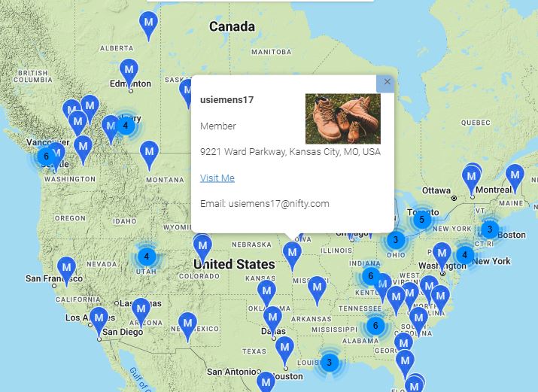538x392 pixels.
Task: Expand the 4-member cluster near Calgary
Action: click(126, 125)
